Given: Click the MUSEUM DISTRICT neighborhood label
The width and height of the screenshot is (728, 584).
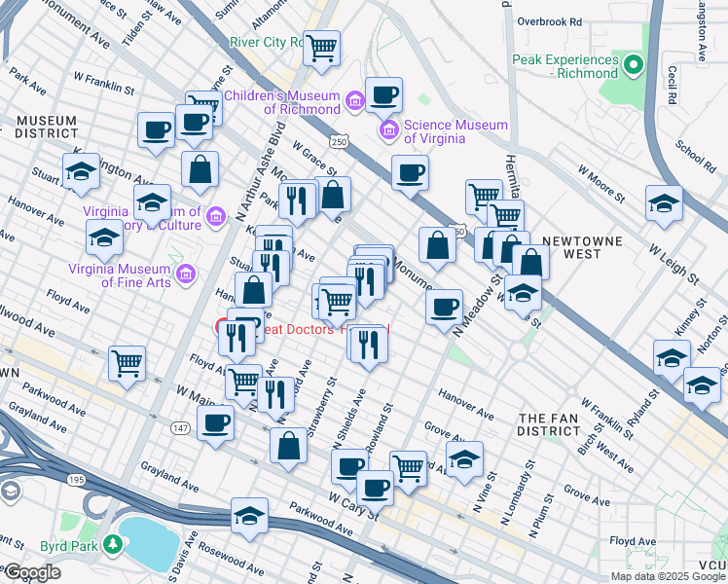Looking at the screenshot, I should click(x=47, y=128).
